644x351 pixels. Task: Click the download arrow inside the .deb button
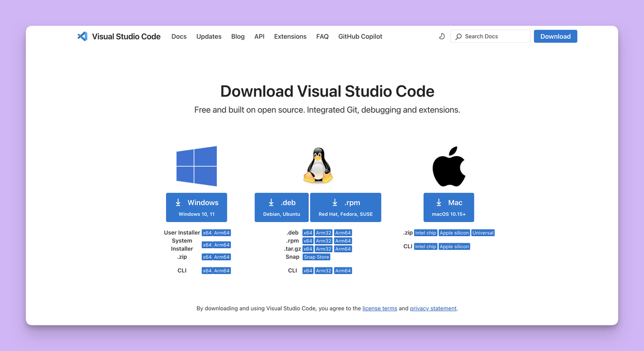click(x=270, y=202)
